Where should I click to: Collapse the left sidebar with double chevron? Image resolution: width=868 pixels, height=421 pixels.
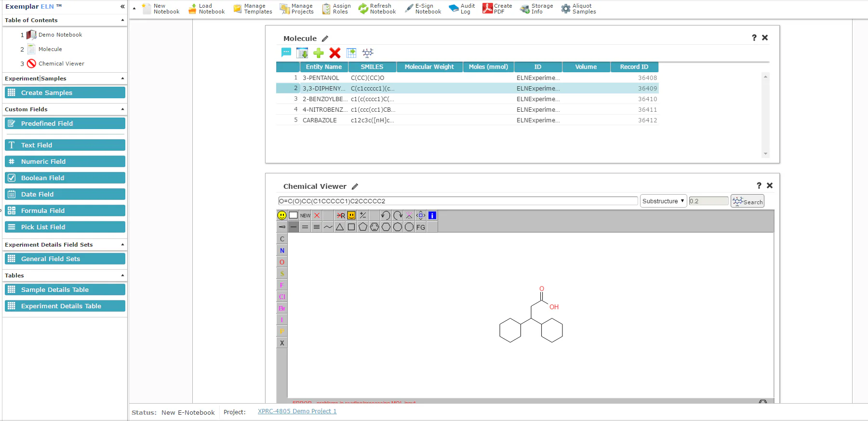122,7
